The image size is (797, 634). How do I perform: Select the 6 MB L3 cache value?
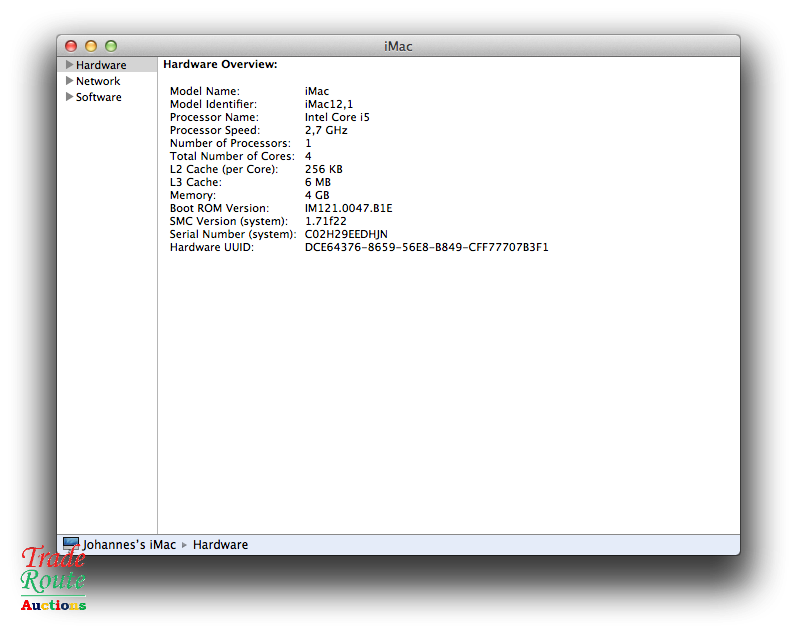point(318,182)
